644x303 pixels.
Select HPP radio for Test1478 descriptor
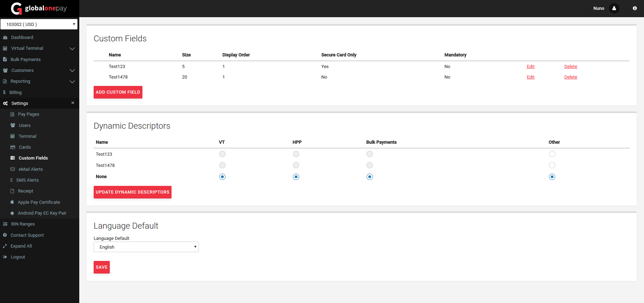[296, 165]
